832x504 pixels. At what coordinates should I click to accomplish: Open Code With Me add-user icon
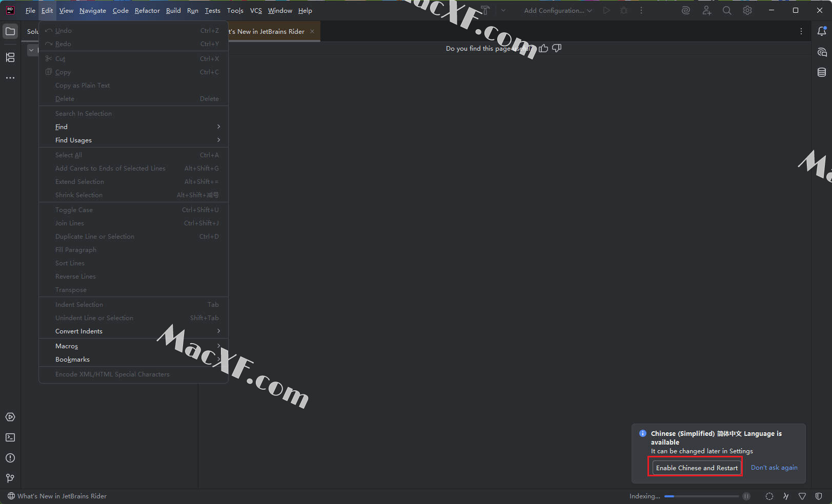tap(707, 10)
